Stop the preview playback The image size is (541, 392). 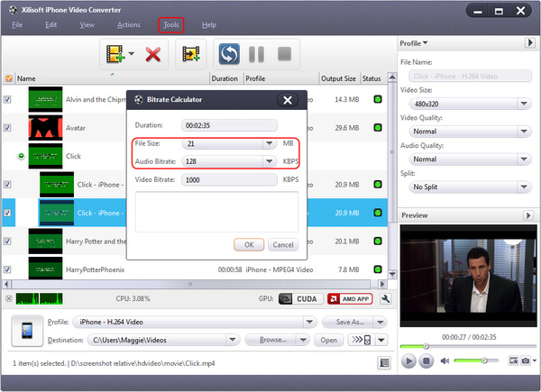pos(426,361)
